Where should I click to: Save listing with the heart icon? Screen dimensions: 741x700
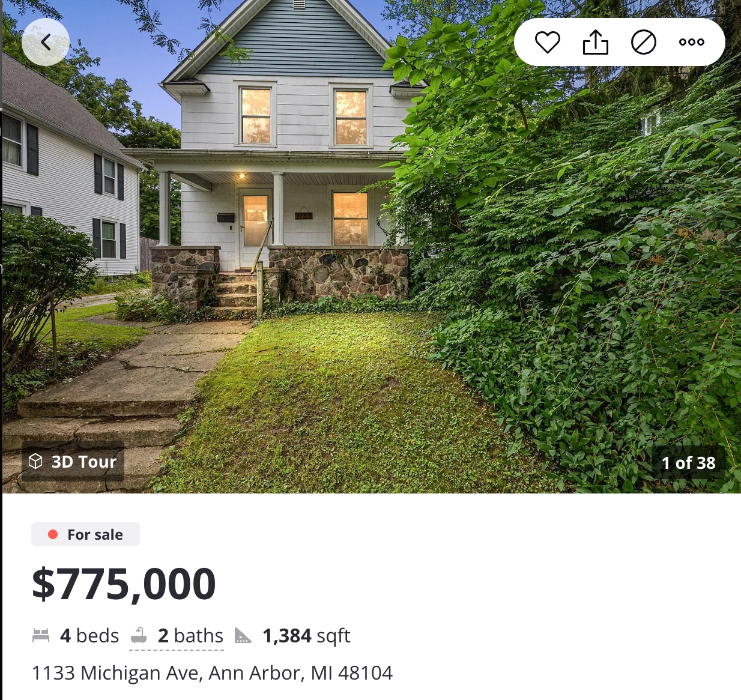pos(548,42)
